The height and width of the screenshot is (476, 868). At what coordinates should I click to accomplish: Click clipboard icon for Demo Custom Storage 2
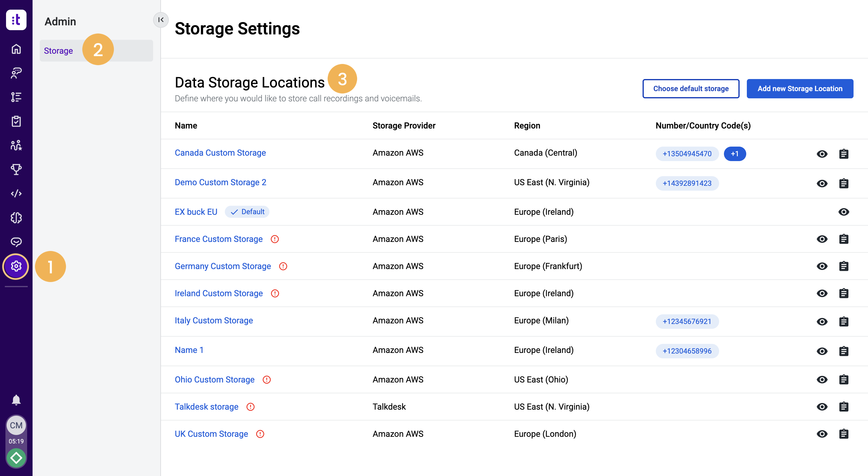844,183
